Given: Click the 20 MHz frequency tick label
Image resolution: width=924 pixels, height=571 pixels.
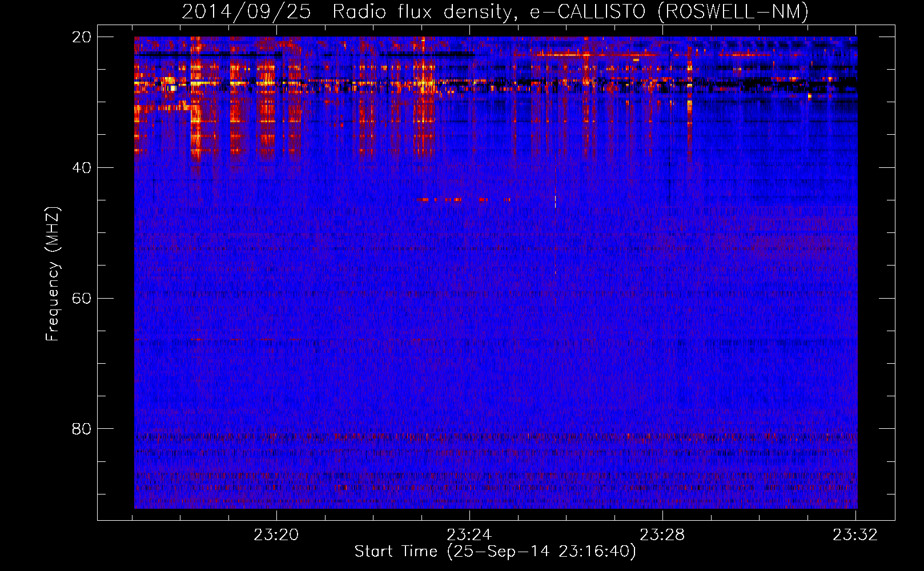Looking at the screenshot, I should click(x=82, y=37).
